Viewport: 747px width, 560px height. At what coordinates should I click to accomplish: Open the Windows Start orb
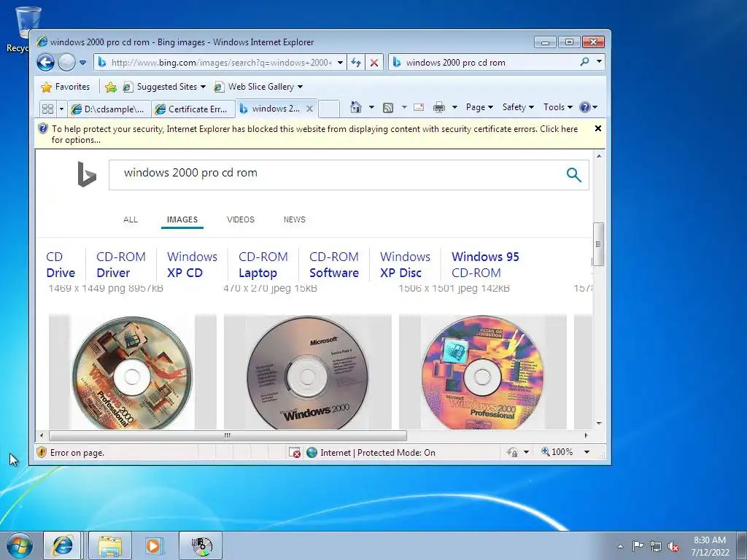[19, 545]
